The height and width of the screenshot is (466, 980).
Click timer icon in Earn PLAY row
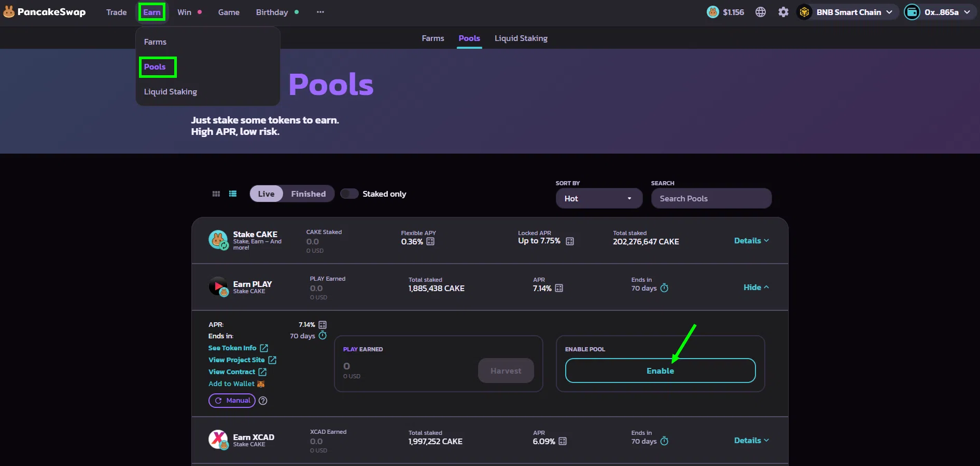pyautogui.click(x=664, y=288)
